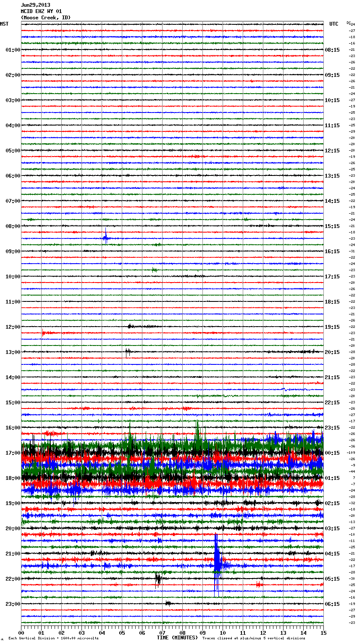357x644 pixels.
Task: Click the 11:15 UTC time label
Action: click(x=332, y=126)
